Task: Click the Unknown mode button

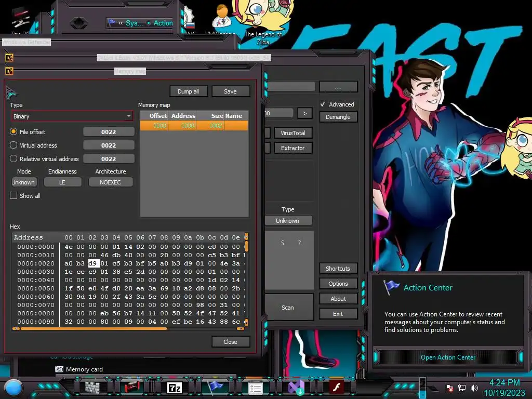Action: tap(23, 182)
